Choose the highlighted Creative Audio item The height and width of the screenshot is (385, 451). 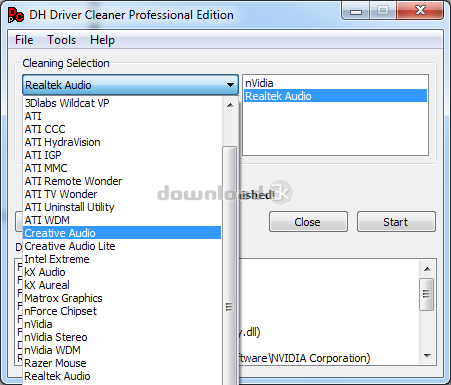pyautogui.click(x=122, y=233)
